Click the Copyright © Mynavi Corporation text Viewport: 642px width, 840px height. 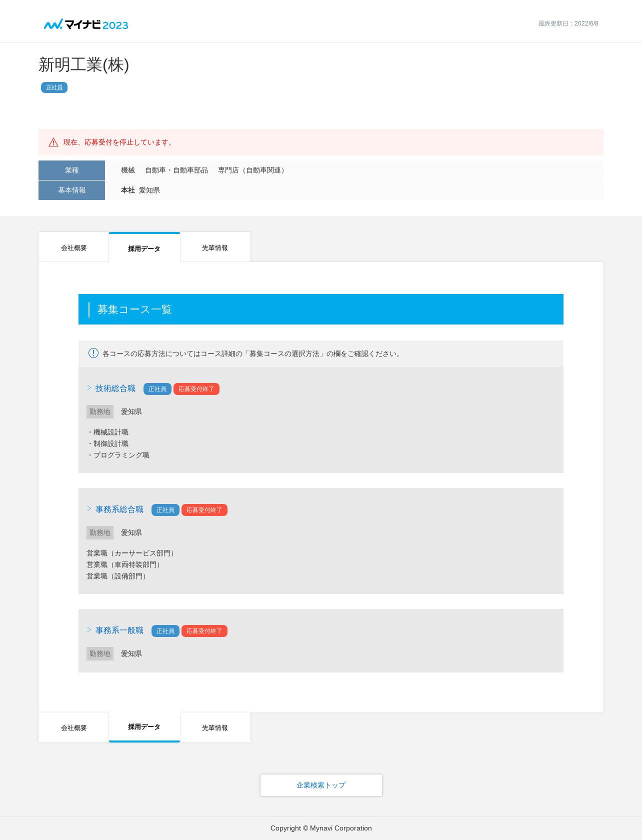pyautogui.click(x=321, y=828)
